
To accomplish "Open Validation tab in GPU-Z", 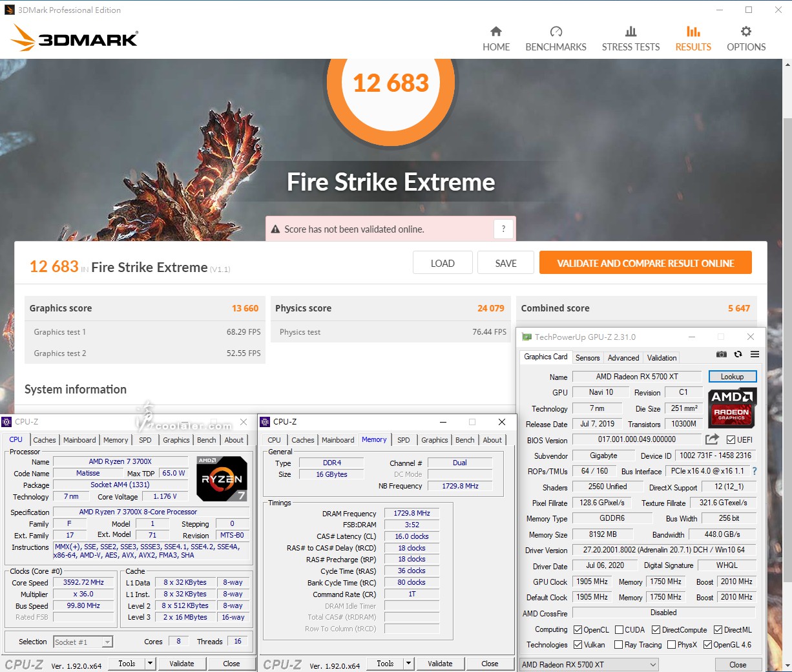I will click(x=662, y=357).
